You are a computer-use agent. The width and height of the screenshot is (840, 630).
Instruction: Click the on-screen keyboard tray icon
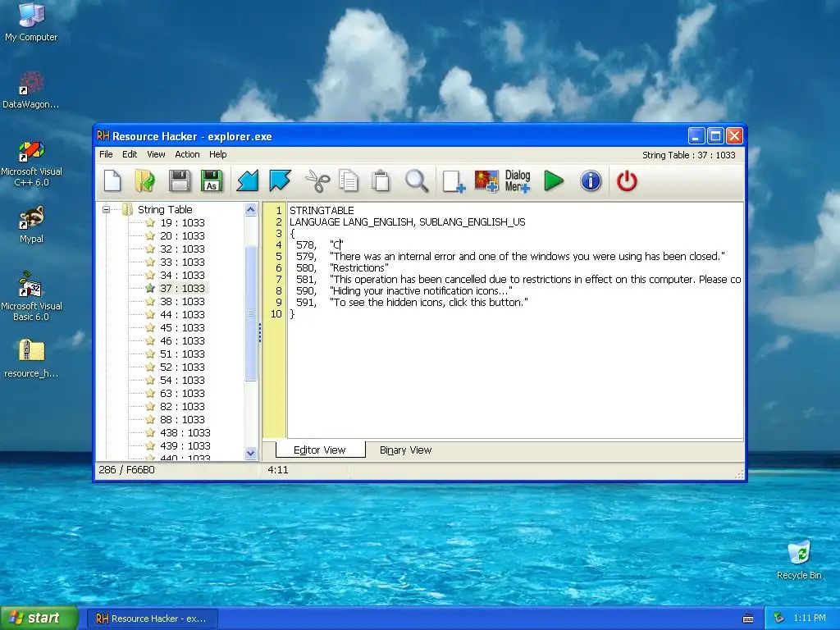tap(748, 619)
